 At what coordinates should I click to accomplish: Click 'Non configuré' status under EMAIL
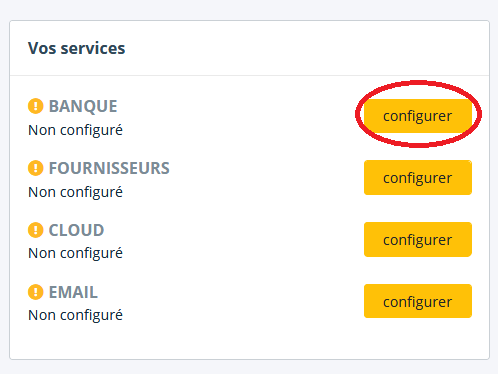point(75,315)
